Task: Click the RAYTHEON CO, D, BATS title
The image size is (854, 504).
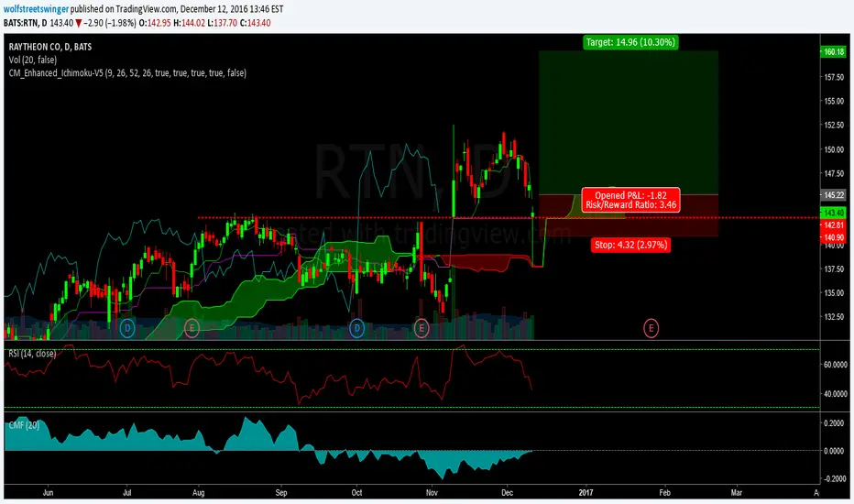Action: click(x=50, y=47)
